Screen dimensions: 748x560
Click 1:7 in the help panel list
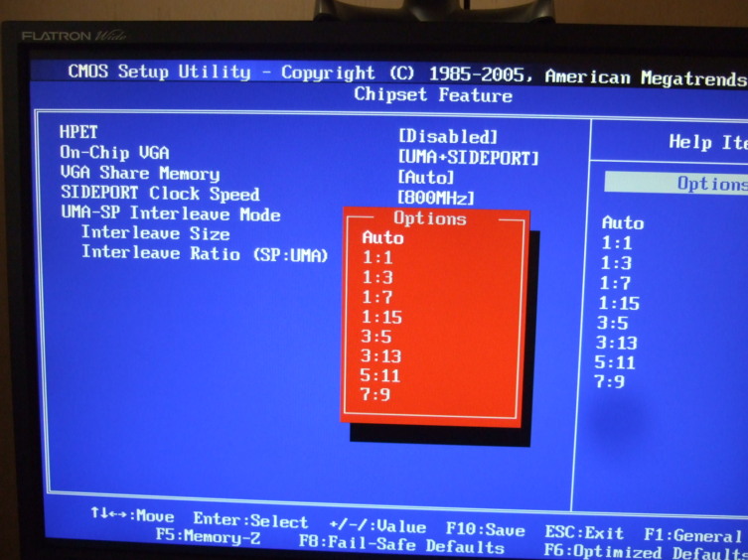[615, 283]
